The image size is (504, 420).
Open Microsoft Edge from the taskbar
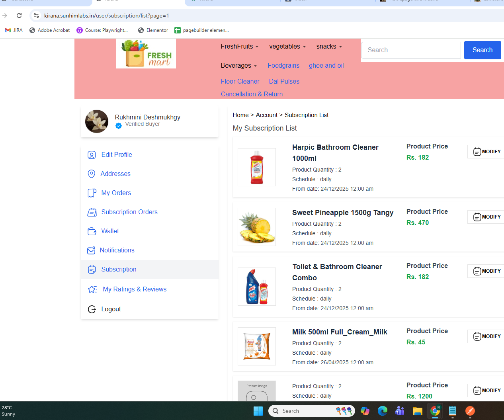[x=383, y=411]
